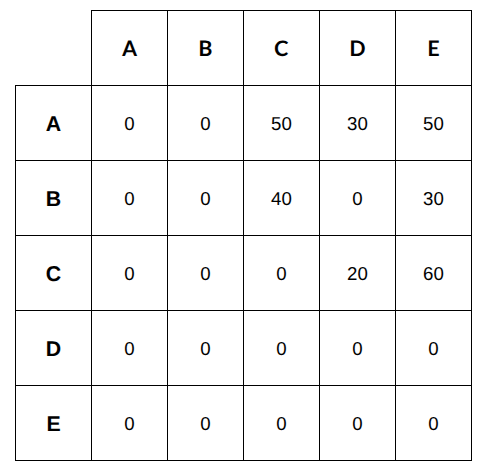
Task: Select row header A
Action: coord(53,123)
